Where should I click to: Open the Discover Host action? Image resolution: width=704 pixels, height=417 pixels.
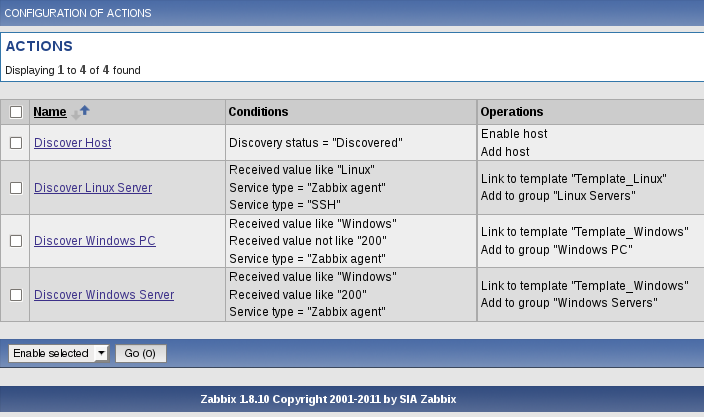tap(72, 143)
